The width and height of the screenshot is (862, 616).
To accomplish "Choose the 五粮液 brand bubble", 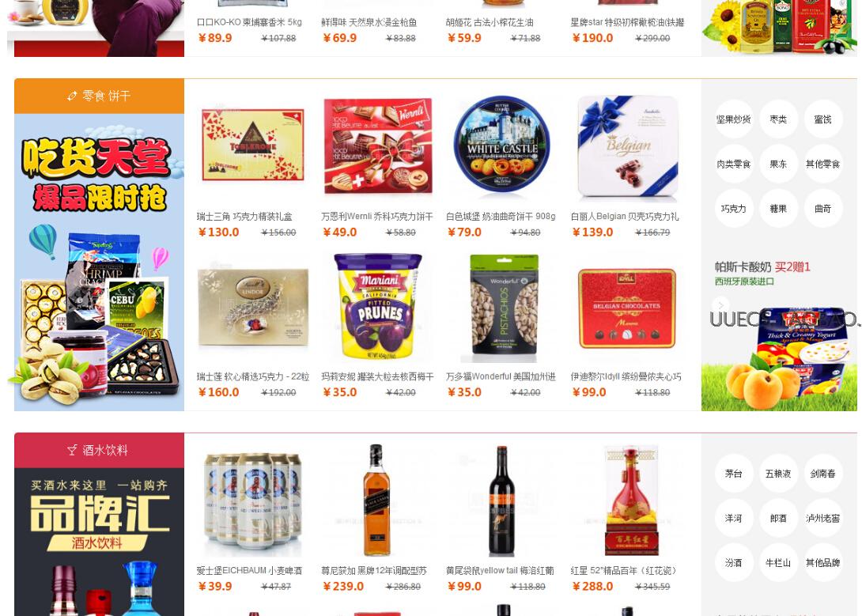I will [x=778, y=474].
